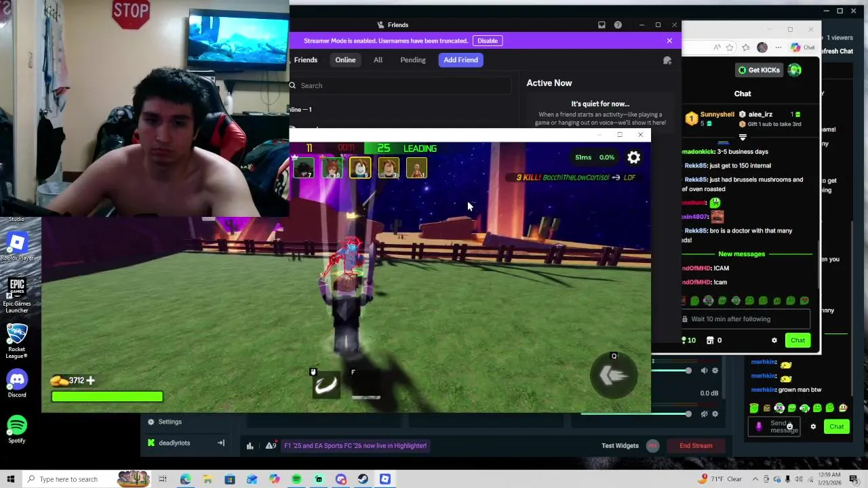Open the Epic Games Launcher desktop icon

pyautogui.click(x=17, y=295)
